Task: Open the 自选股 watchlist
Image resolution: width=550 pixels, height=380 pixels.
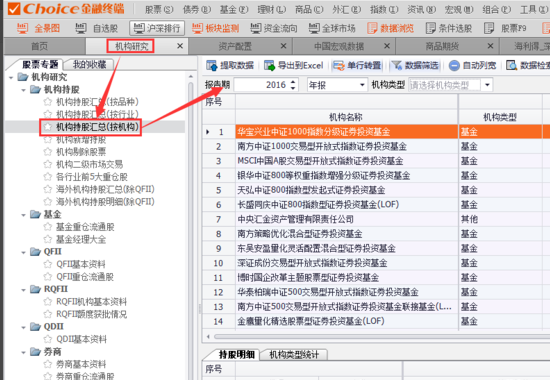Action: 97,28
